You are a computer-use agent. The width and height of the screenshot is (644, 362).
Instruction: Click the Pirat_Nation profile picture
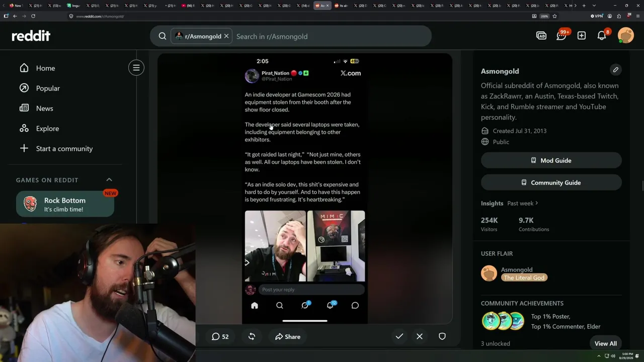coord(252,76)
